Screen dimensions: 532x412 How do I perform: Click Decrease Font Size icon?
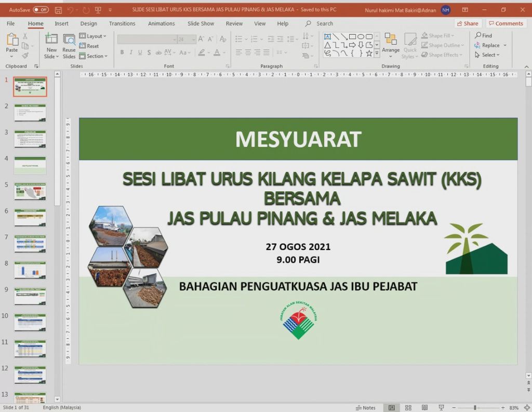point(211,39)
